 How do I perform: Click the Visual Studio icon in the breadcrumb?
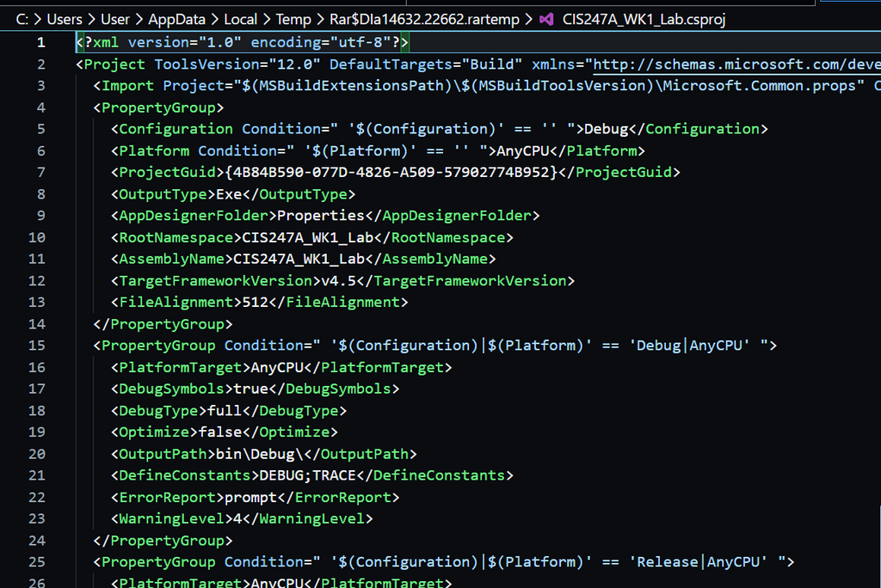point(545,19)
